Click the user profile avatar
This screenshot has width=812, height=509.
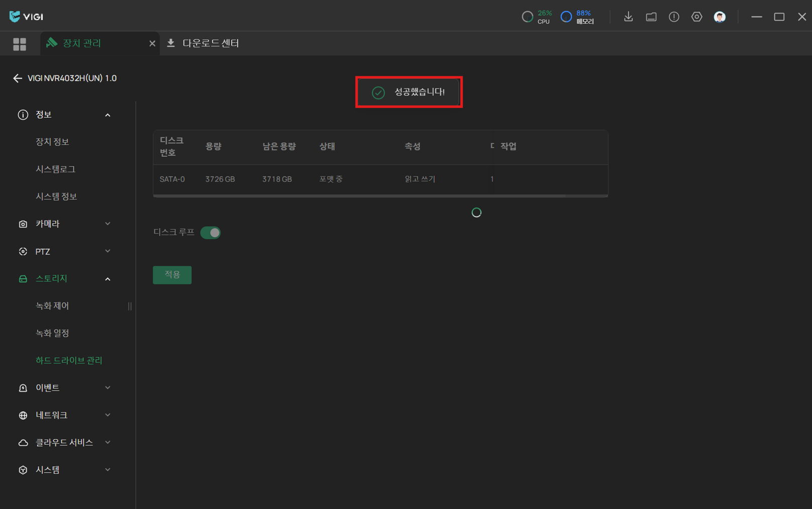click(x=720, y=17)
